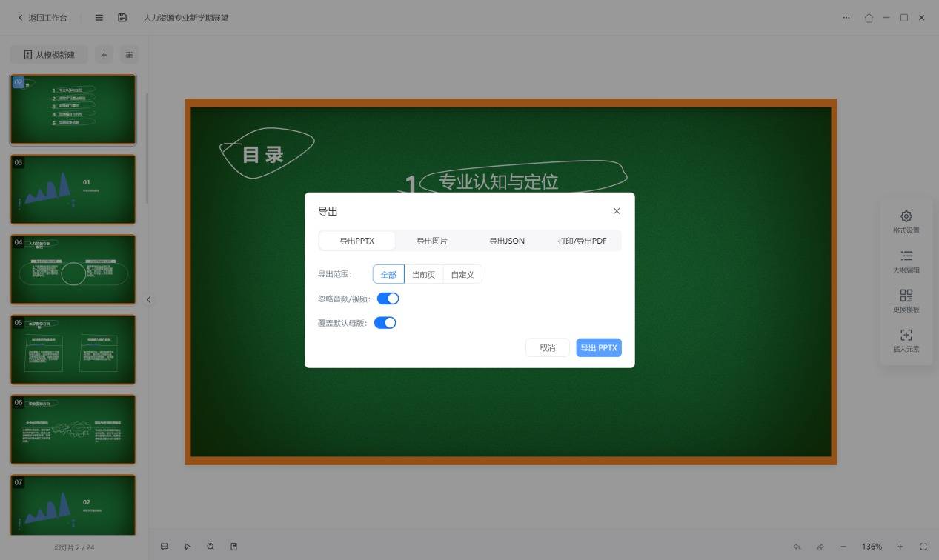Screen dimensions: 939x560
Task: Open the hamburger menu icon
Action: (99, 18)
